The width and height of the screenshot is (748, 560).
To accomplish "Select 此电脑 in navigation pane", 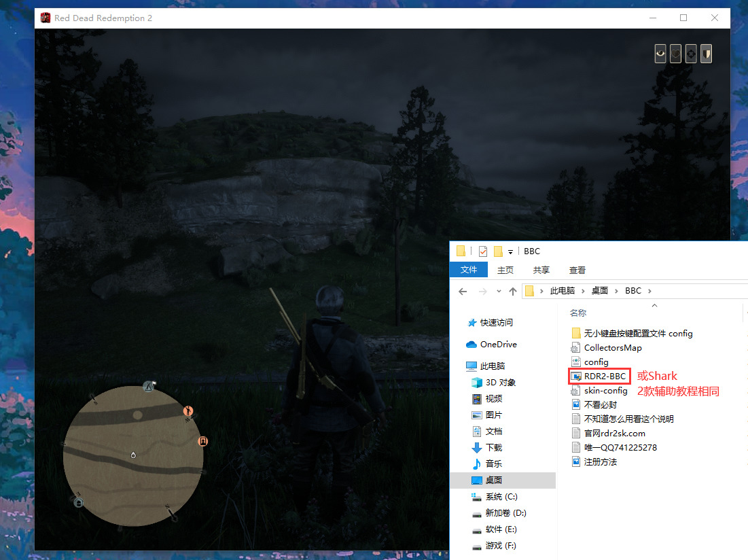I will 493,366.
